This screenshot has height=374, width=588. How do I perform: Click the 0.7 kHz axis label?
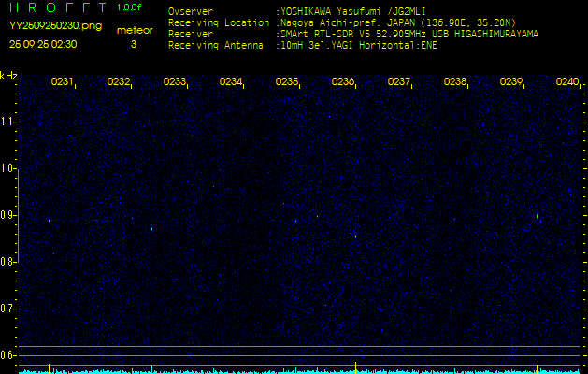coord(7,309)
